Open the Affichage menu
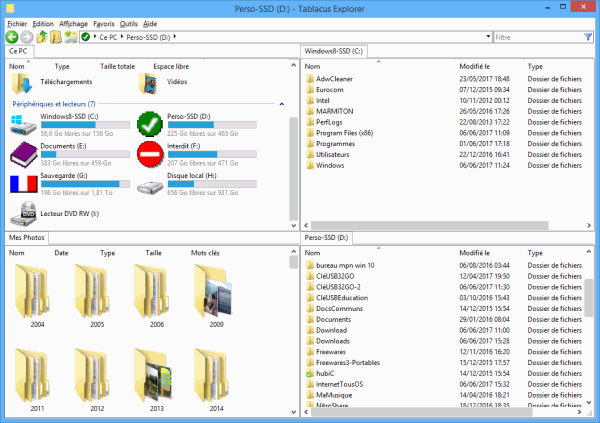600x423 pixels. (x=73, y=22)
